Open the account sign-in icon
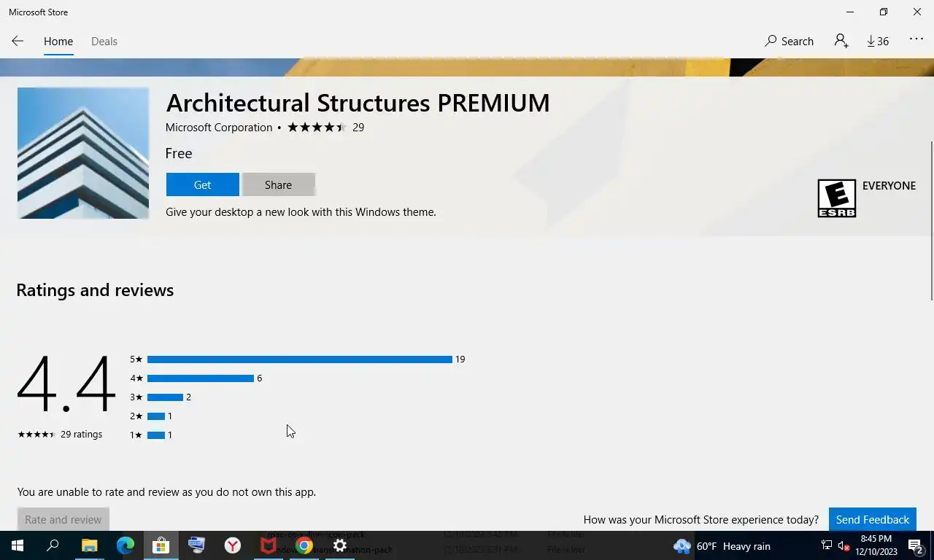Image resolution: width=934 pixels, height=560 pixels. click(x=841, y=42)
